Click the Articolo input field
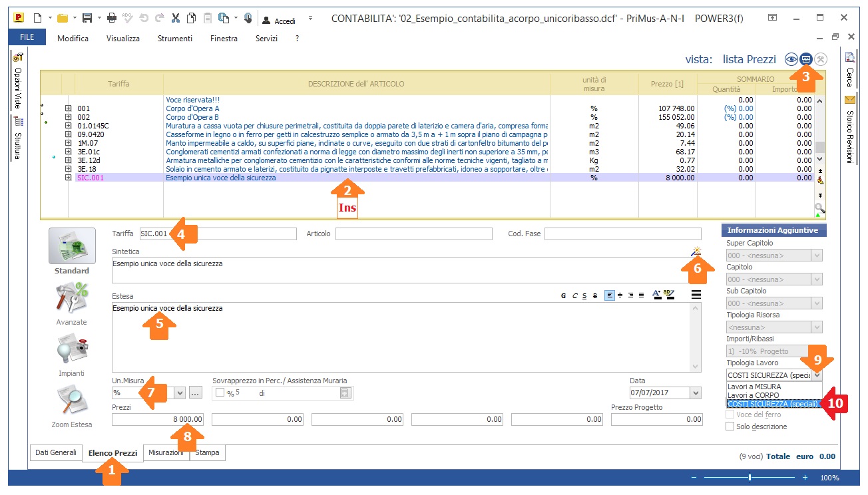Screen dimensions: 868x495 pyautogui.click(x=413, y=234)
